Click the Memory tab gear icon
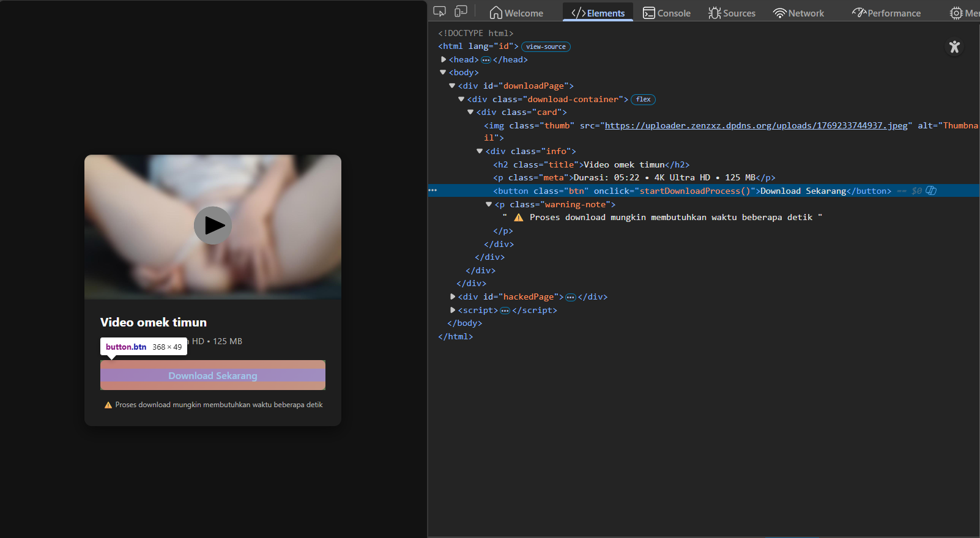The image size is (980, 538). click(956, 13)
